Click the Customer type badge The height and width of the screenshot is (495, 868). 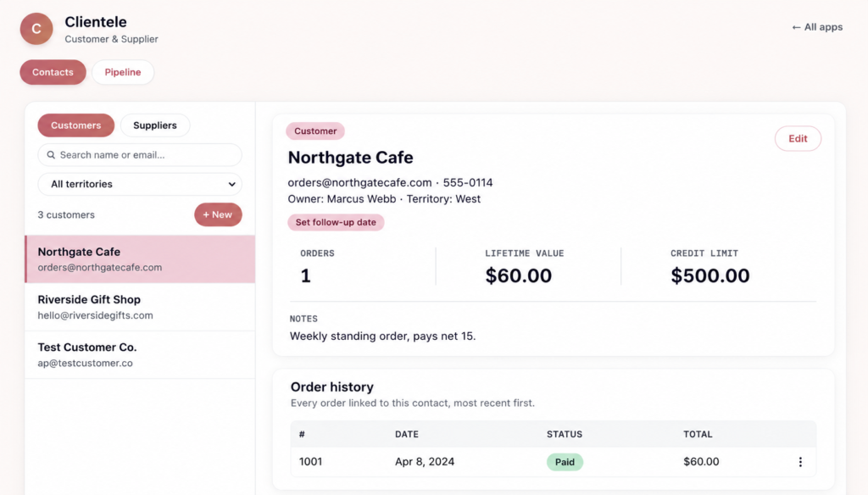(x=315, y=131)
